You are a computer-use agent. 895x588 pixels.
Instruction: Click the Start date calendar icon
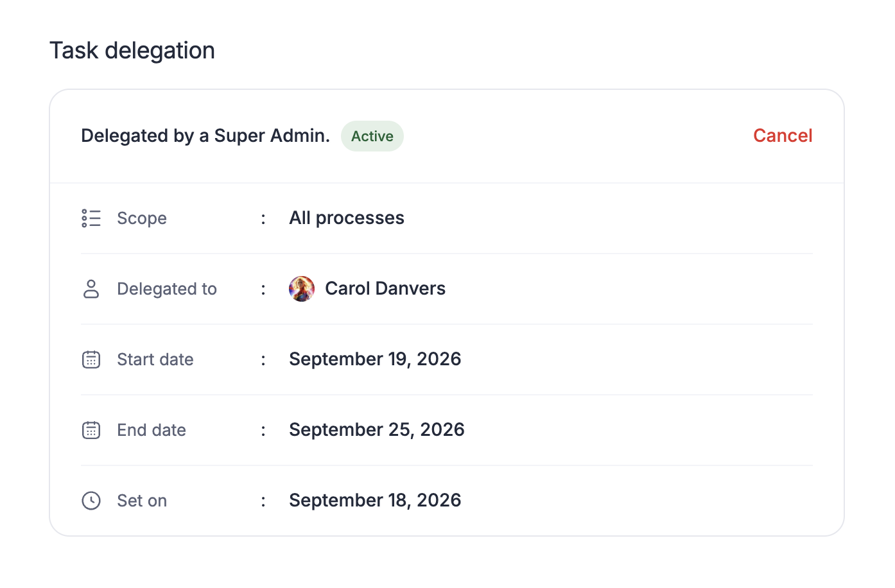91,359
